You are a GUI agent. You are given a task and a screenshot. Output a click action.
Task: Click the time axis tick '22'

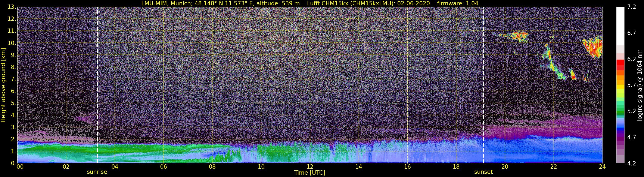tap(554, 167)
